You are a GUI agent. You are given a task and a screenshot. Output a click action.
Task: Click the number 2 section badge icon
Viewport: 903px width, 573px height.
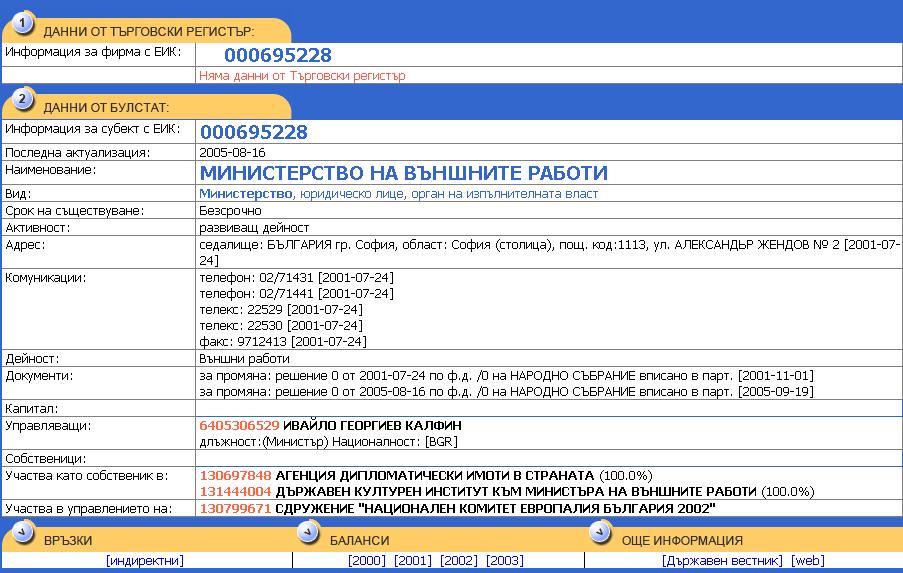[22, 99]
